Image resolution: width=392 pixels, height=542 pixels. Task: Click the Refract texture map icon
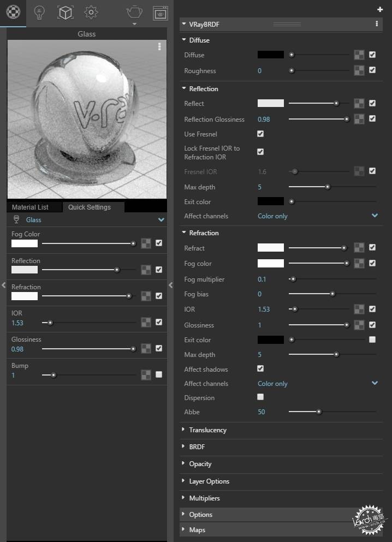pos(359,247)
